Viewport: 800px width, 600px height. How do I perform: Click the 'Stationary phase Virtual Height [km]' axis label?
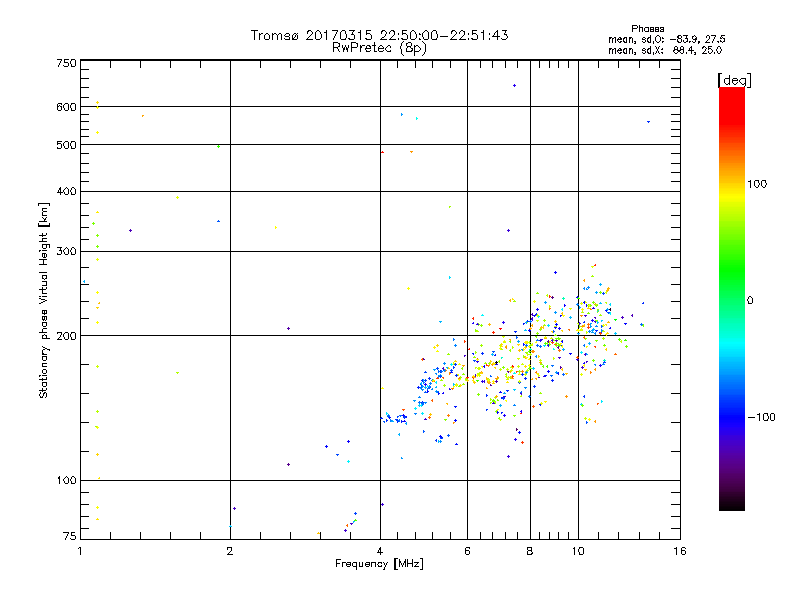[44, 301]
